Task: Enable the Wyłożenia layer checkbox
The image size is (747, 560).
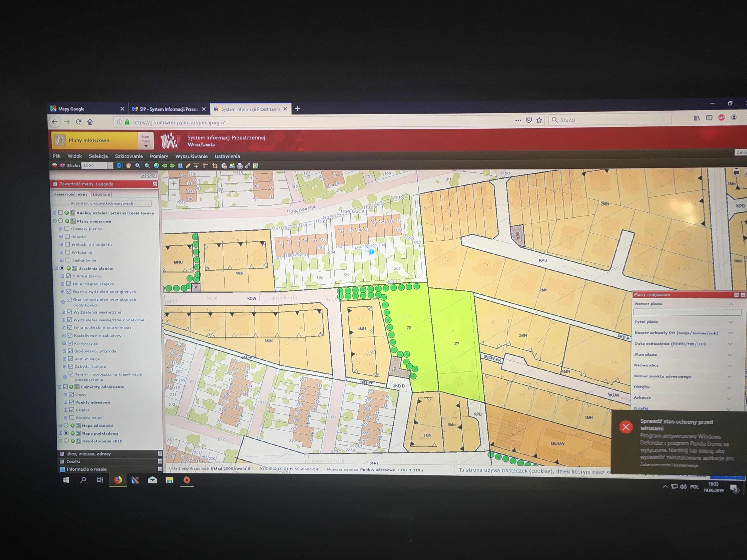Action: (x=68, y=252)
